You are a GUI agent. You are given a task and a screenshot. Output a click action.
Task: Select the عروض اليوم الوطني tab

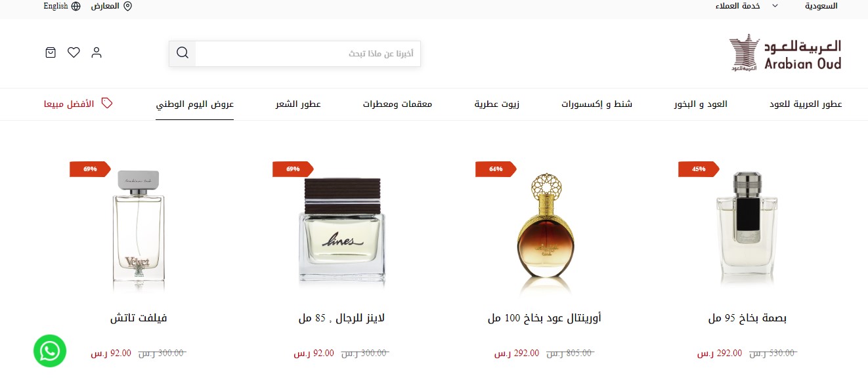point(194,104)
